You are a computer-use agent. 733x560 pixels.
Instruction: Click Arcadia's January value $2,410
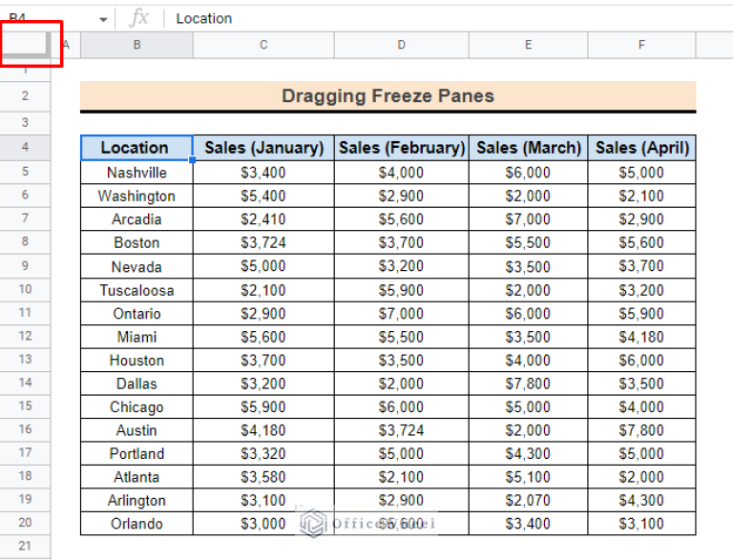coord(263,219)
